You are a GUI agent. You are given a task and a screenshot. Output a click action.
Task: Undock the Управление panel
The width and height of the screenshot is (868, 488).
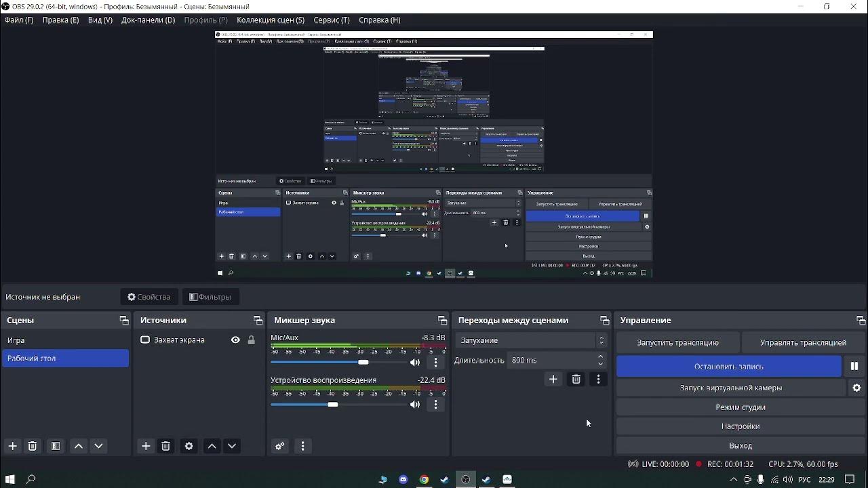point(861,321)
